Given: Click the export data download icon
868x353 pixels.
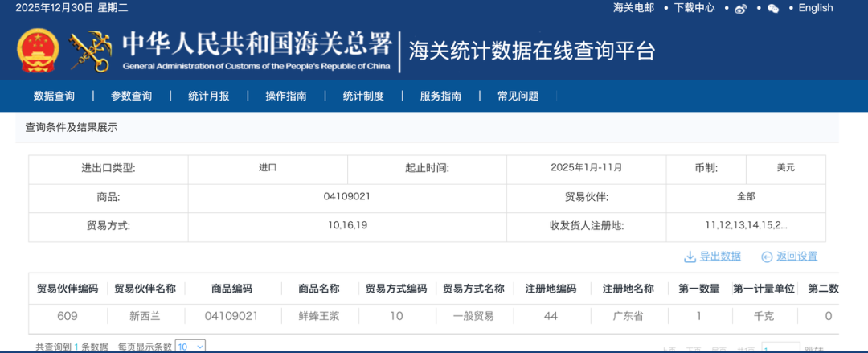Looking at the screenshot, I should [690, 257].
